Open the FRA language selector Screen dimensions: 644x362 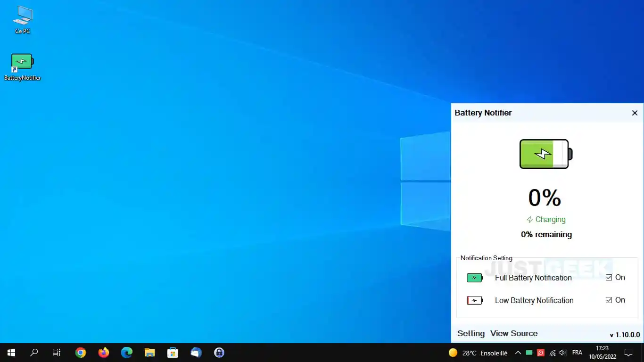tap(577, 353)
